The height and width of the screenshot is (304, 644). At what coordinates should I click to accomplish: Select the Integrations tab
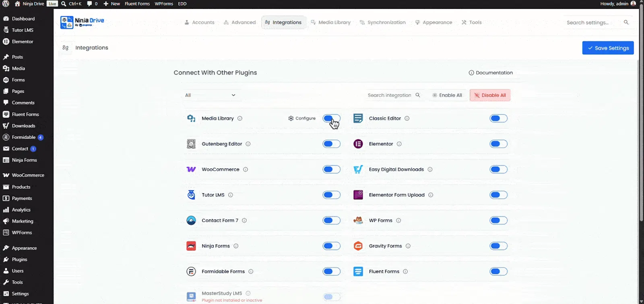pos(283,22)
